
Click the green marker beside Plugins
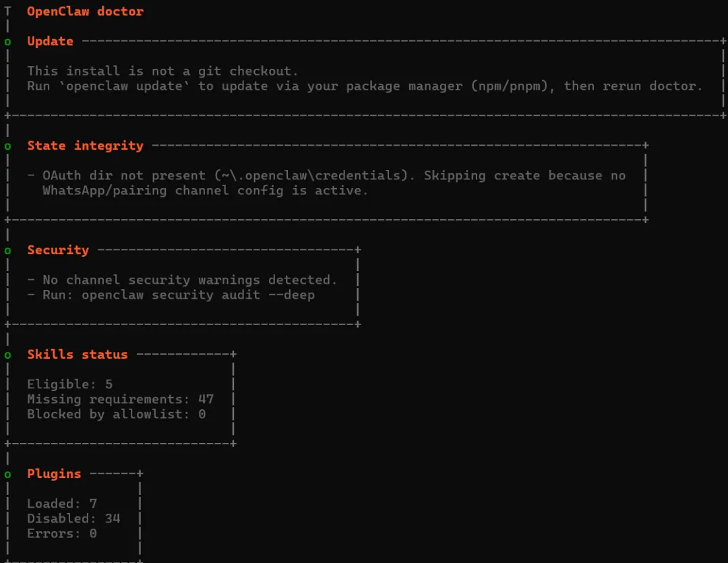pyautogui.click(x=7, y=475)
